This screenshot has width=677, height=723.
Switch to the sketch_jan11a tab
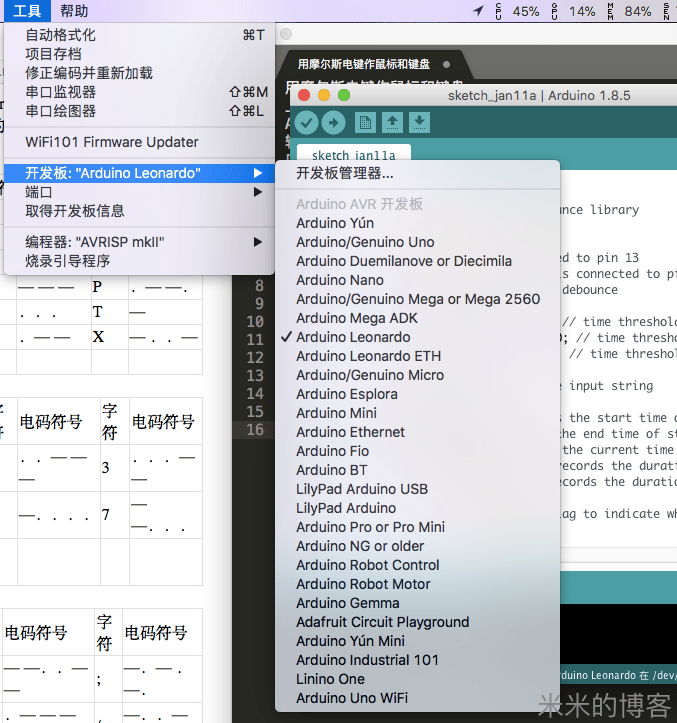353,156
